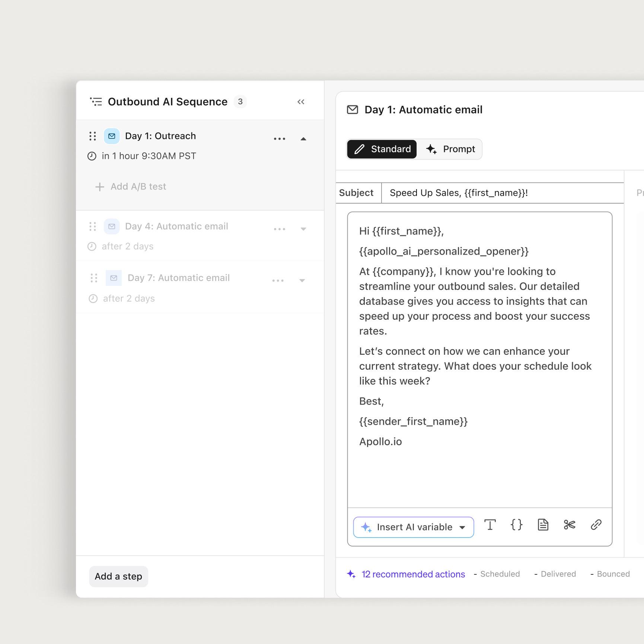Expand the Day 4: Automatic email step
The width and height of the screenshot is (644, 644).
(x=303, y=229)
